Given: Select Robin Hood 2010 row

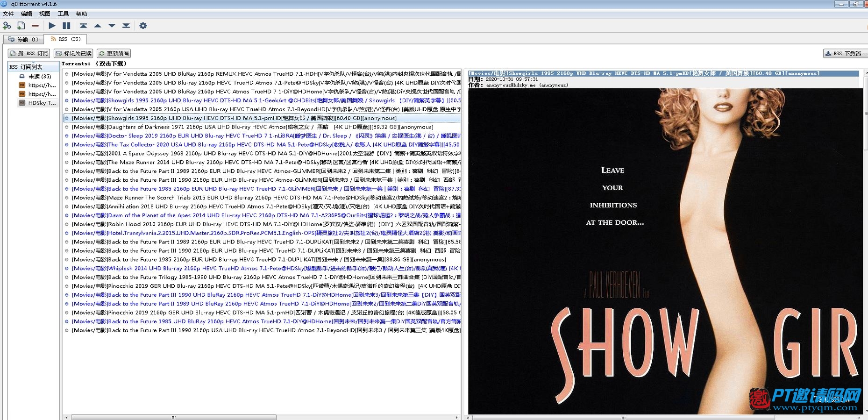Looking at the screenshot, I should point(262,224).
